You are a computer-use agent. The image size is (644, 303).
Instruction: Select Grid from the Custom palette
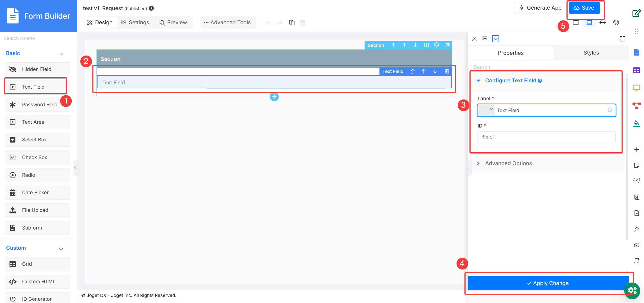tap(37, 264)
